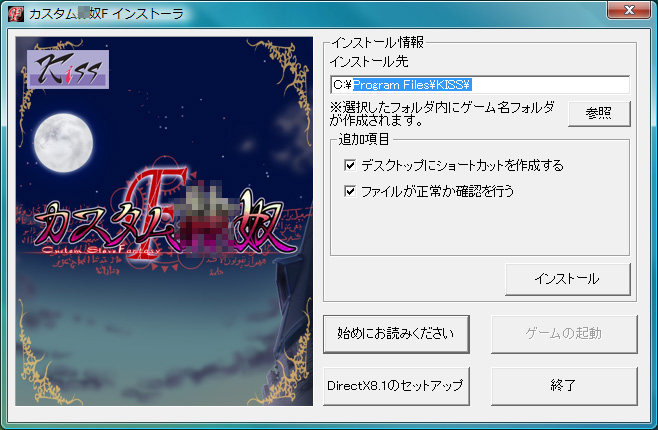This screenshot has height=430, width=658.
Task: Click the インストール情報 group label
Action: pos(378,42)
